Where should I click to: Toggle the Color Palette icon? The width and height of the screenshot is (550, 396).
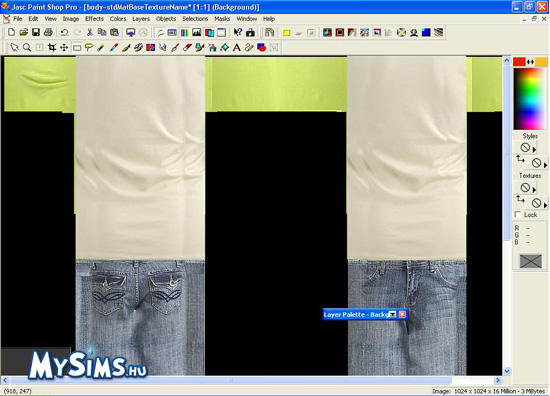(x=185, y=33)
